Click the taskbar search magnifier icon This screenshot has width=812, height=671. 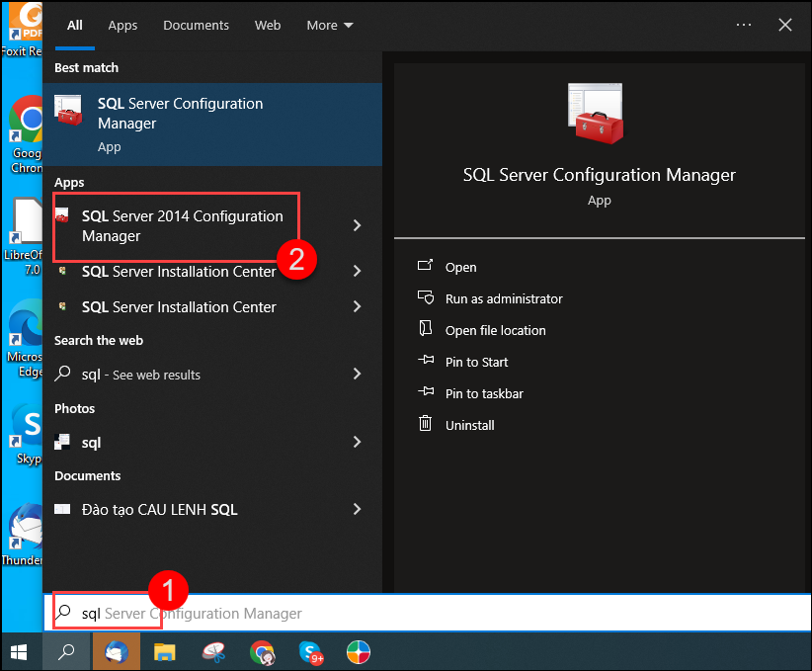67,652
